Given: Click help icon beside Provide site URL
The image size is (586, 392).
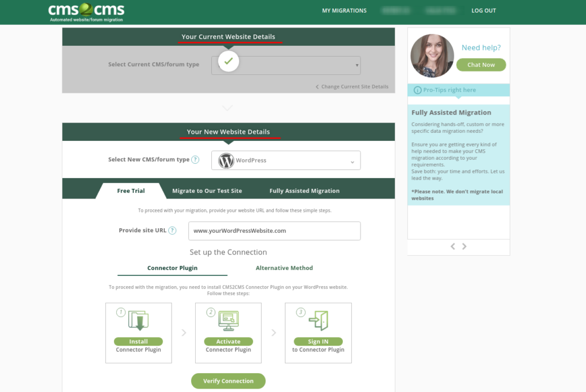Looking at the screenshot, I should coord(172,231).
